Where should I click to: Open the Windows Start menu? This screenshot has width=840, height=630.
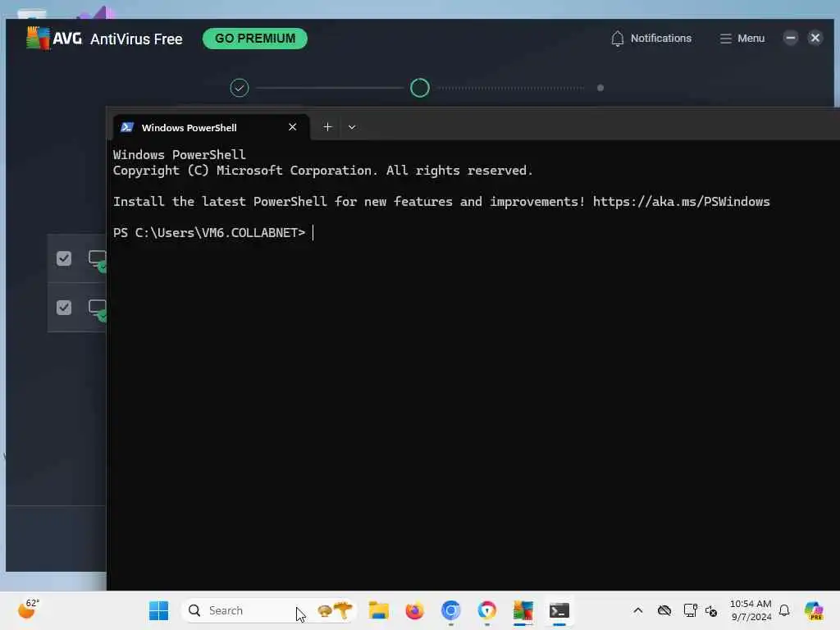point(158,610)
